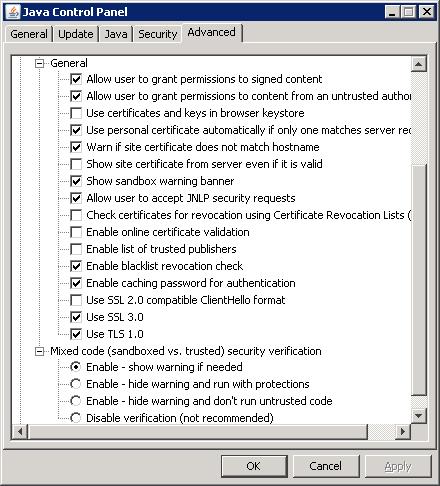Check certificates for revocation using CRLs checkbox
This screenshot has width=440, height=486.
(76, 215)
